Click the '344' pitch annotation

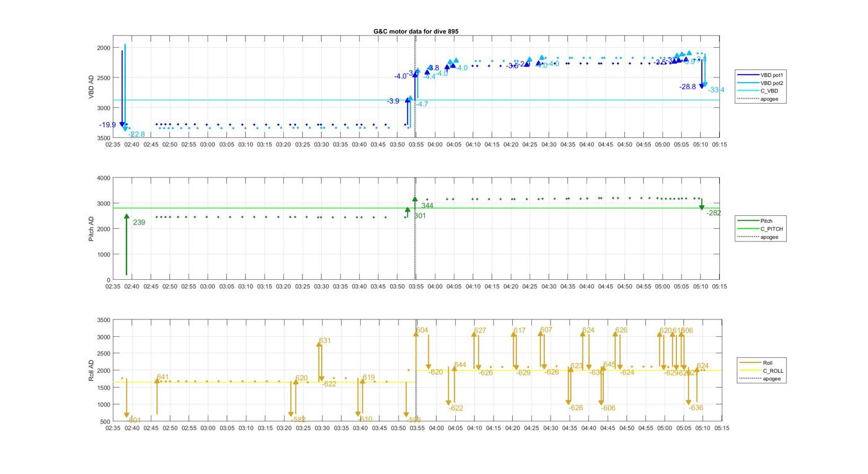tap(427, 205)
